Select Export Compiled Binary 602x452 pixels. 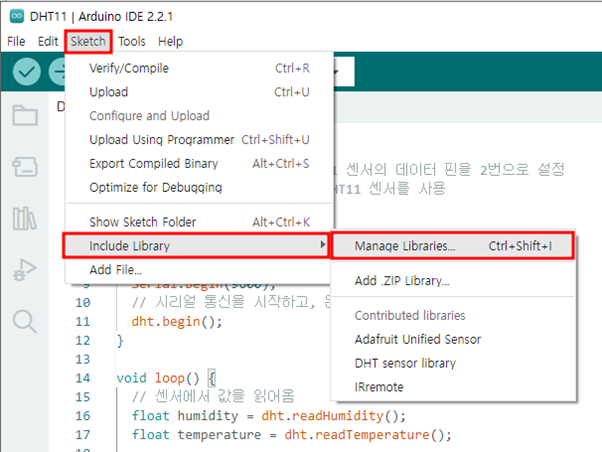199,164
